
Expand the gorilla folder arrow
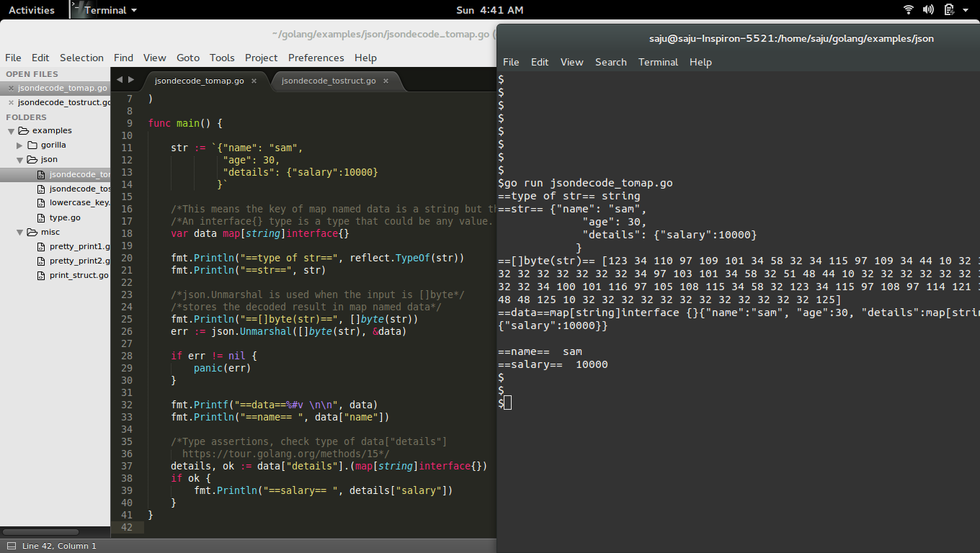pos(20,145)
